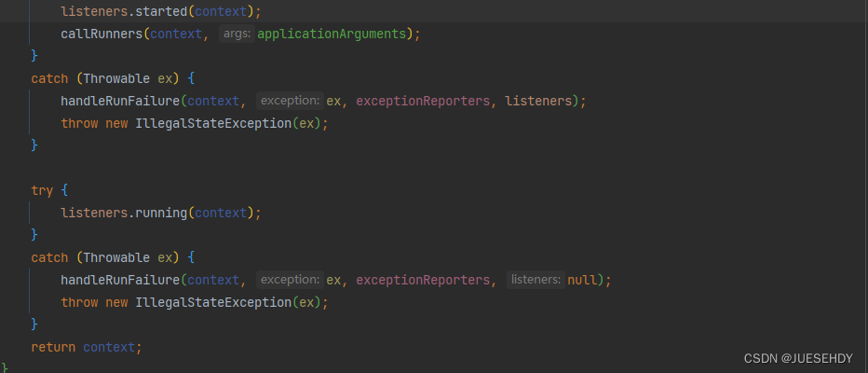
Task: Click 'context' inside listeners.running call
Action: point(221,213)
